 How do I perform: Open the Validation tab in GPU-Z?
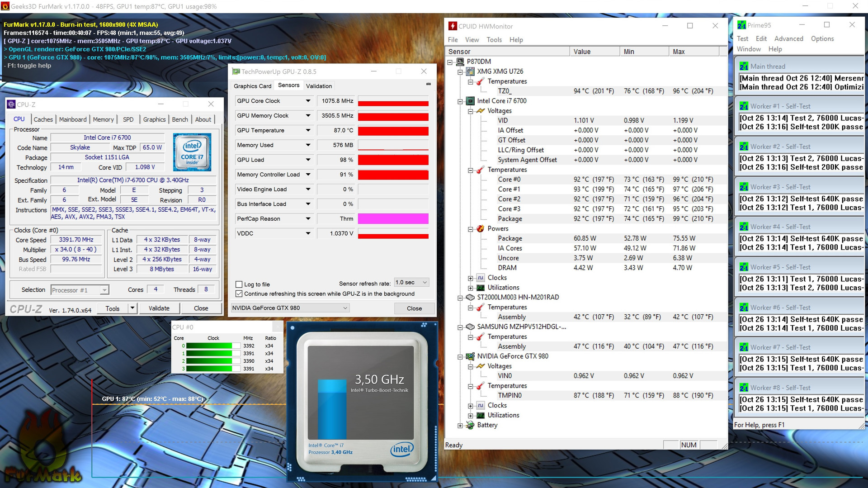pos(319,86)
